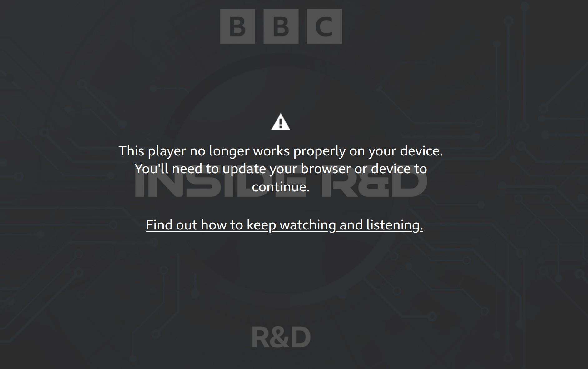Click the warning triangle icon
This screenshot has width=588, height=369.
tap(281, 122)
